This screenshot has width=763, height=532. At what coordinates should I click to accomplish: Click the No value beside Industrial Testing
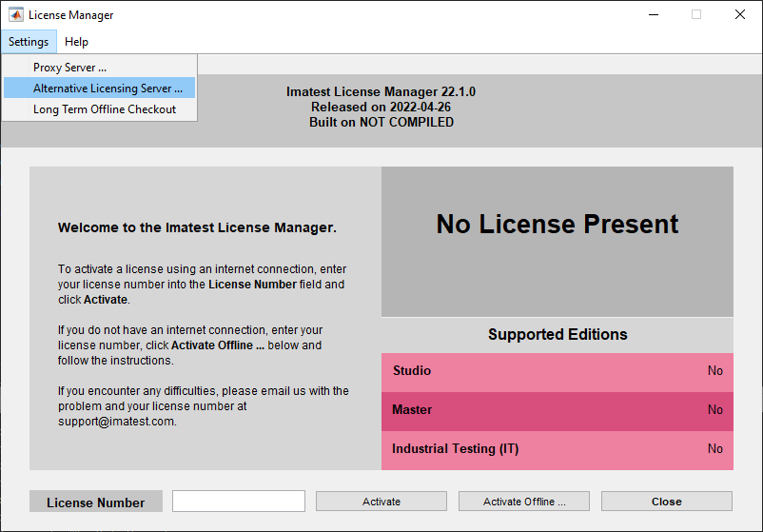click(715, 449)
